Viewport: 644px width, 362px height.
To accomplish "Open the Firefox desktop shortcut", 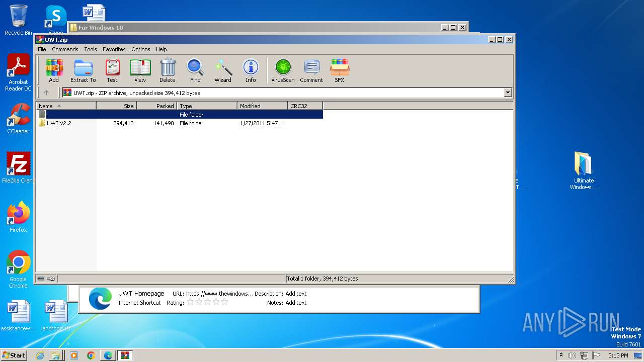I will pos(18,217).
